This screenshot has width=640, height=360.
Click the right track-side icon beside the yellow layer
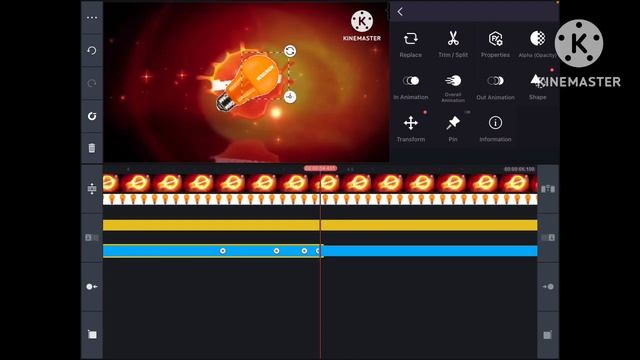[x=548, y=237]
